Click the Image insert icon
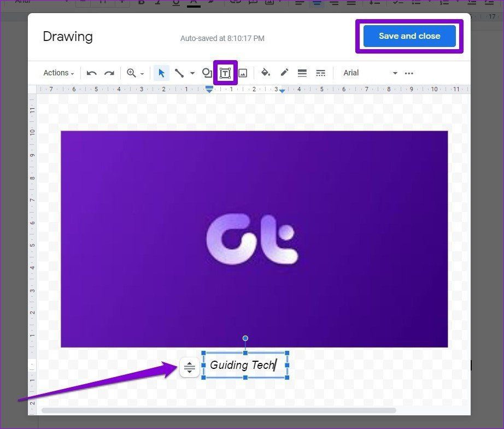Screen dimensions: 504x429 click(243, 73)
